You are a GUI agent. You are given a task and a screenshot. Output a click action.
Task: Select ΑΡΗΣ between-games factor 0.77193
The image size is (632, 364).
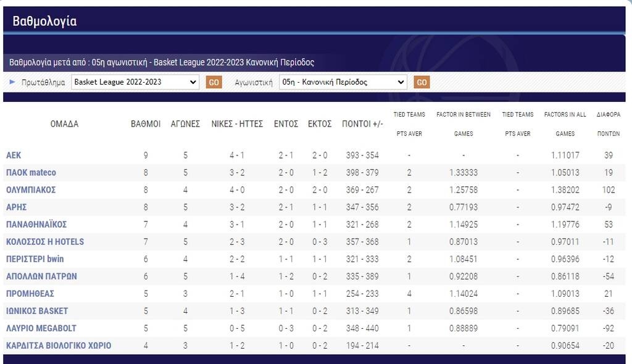464,207
